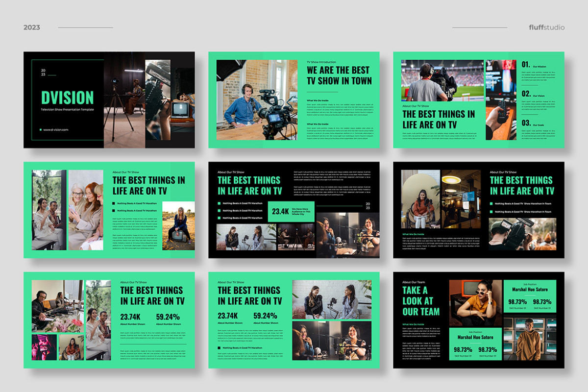Toggle the third "Nothing Beats A Good TV Marathon" checkbox

tap(218, 218)
